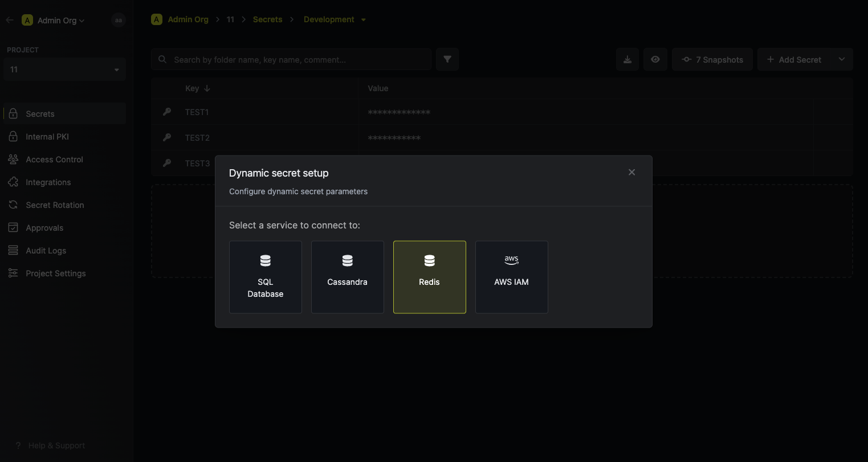Click the AWS logo icon
The height and width of the screenshot is (462, 868).
click(x=512, y=260)
